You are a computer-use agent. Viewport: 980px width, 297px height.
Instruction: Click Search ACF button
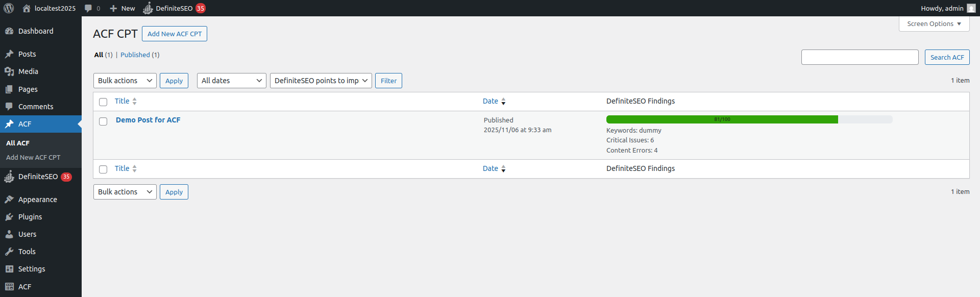[947, 57]
